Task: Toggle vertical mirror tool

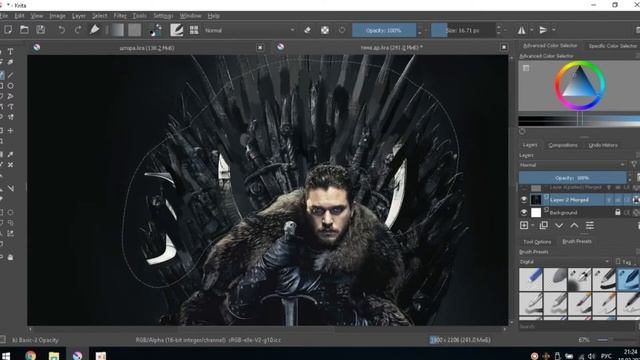Action: click(543, 30)
